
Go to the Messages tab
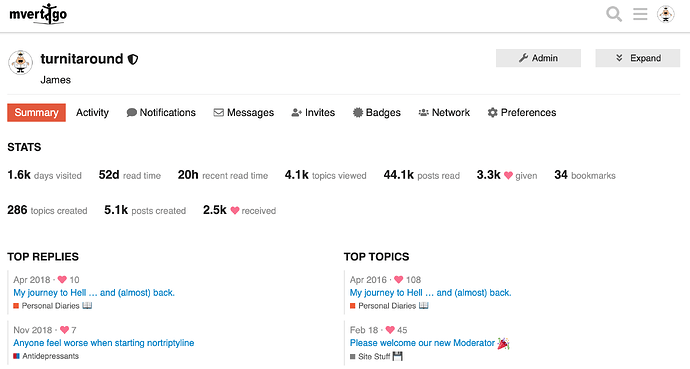[244, 113]
